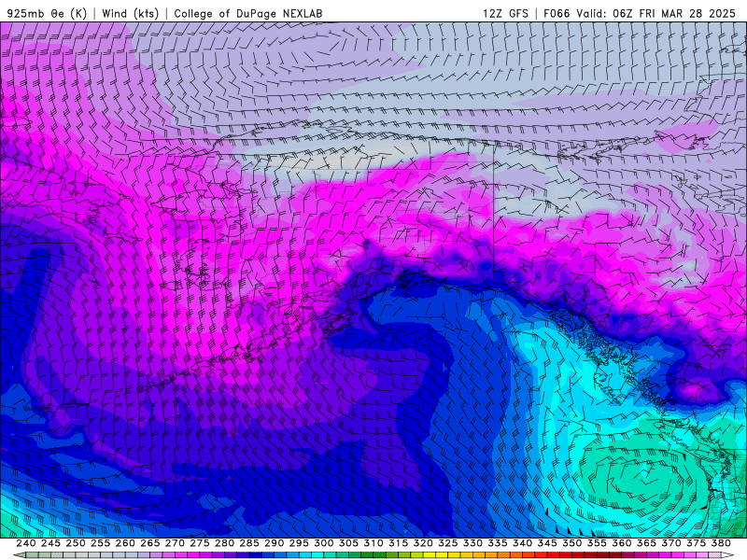Click the 375 value on the color scale
Image resolution: width=747 pixels, height=560 pixels.
(695, 543)
